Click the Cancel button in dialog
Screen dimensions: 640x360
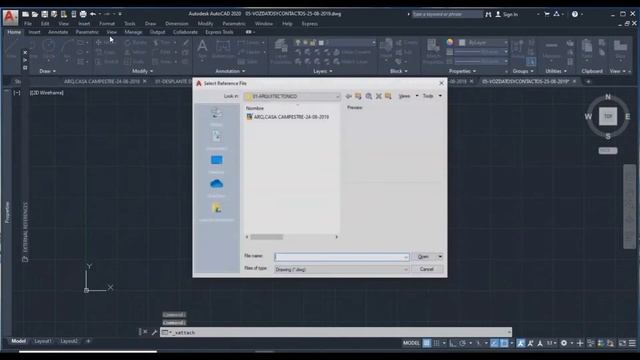[427, 269]
